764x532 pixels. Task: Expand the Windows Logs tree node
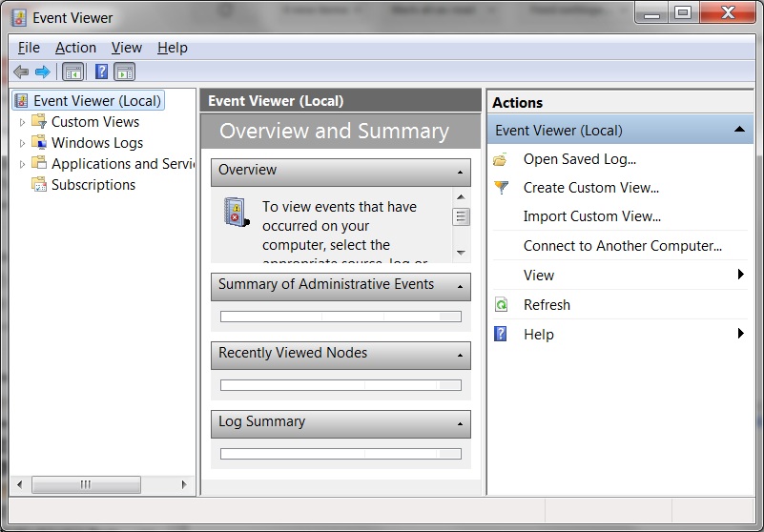tap(22, 143)
